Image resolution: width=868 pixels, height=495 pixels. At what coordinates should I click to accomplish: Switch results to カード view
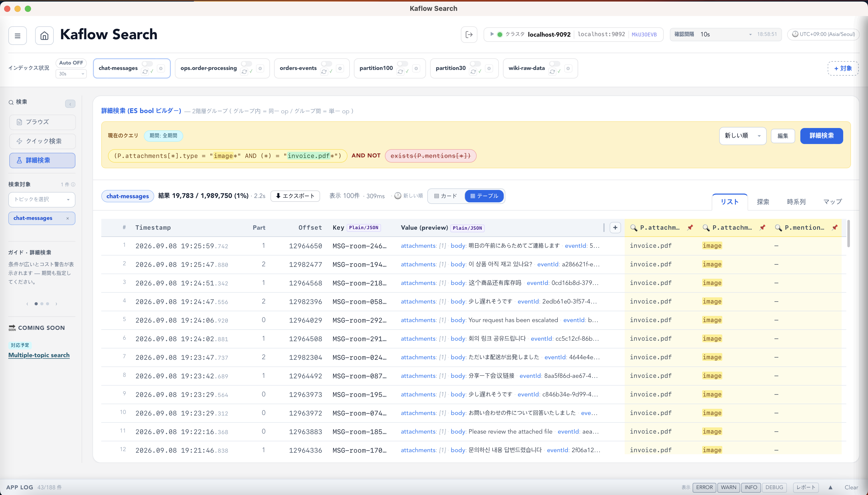pyautogui.click(x=446, y=196)
